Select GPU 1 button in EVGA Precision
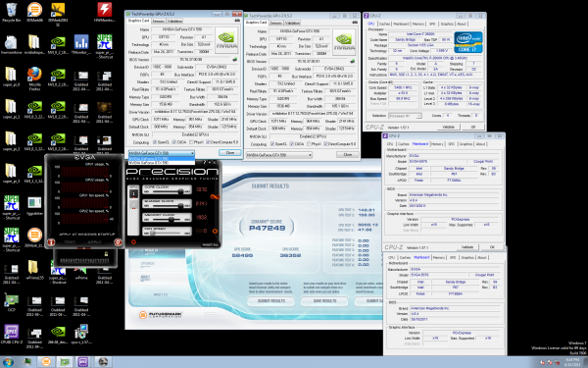Viewport: 588px width, 368px height. [133, 193]
